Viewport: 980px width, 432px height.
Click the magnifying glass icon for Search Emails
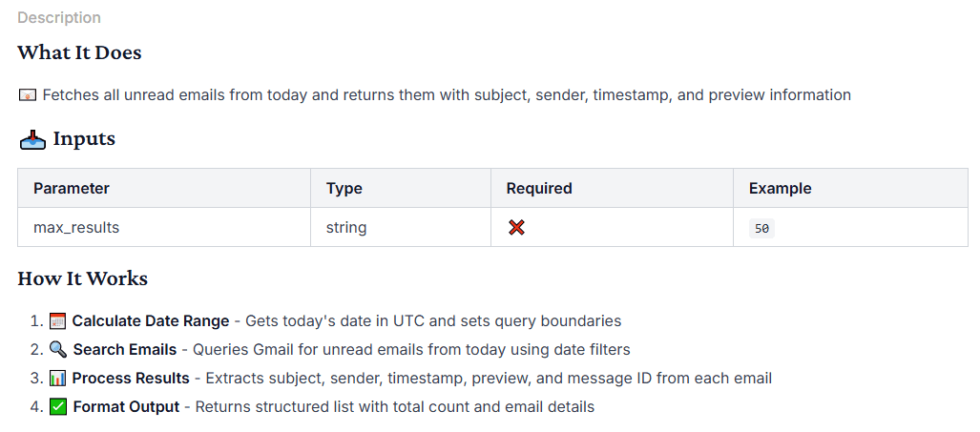tap(58, 350)
